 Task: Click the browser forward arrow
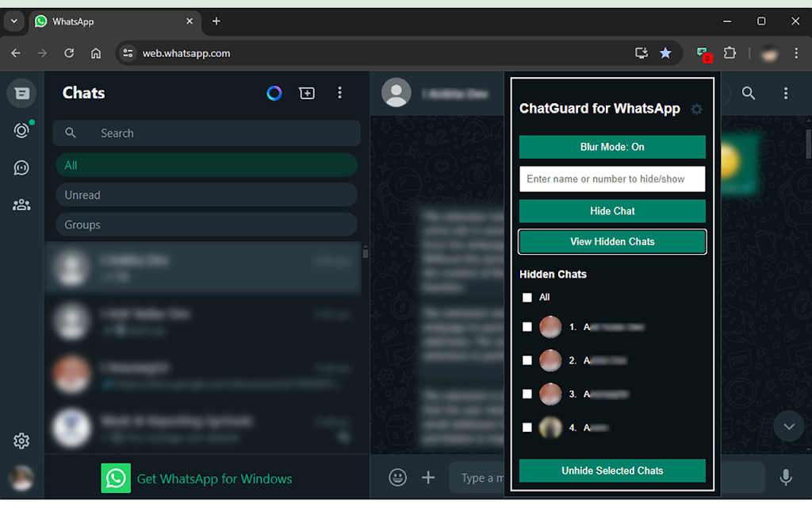[43, 53]
